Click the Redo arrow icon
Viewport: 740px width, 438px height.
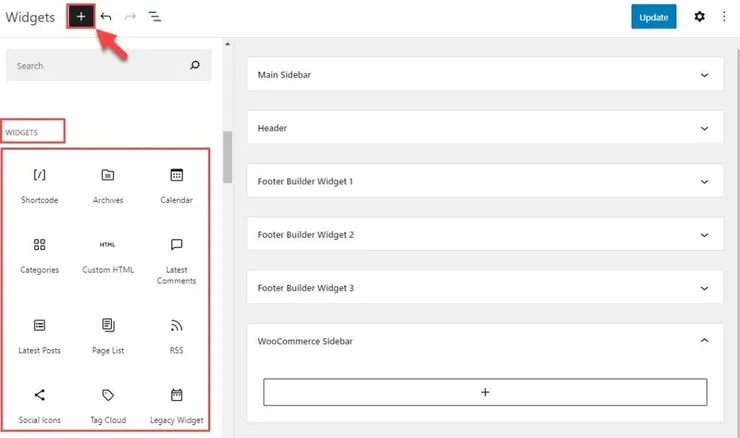pos(130,17)
